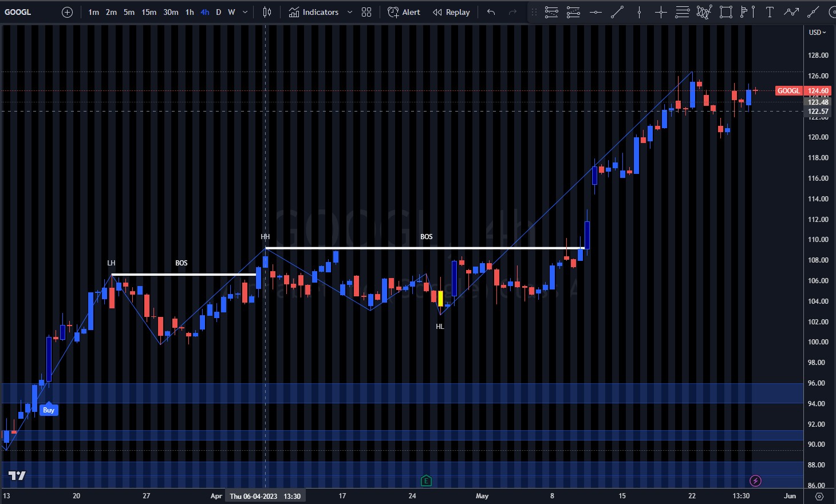The height and width of the screenshot is (504, 836).
Task: Click the earnings 'E' marker on timeline
Action: pyautogui.click(x=425, y=481)
